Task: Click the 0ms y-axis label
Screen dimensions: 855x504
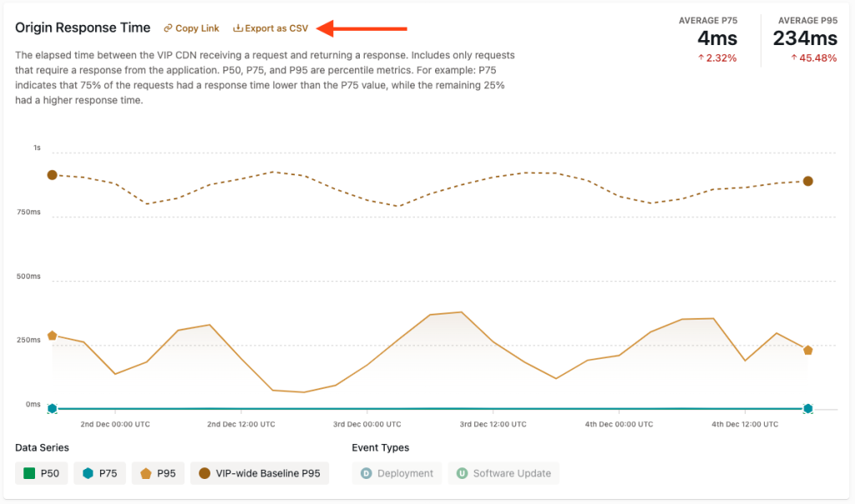Action: (x=33, y=405)
